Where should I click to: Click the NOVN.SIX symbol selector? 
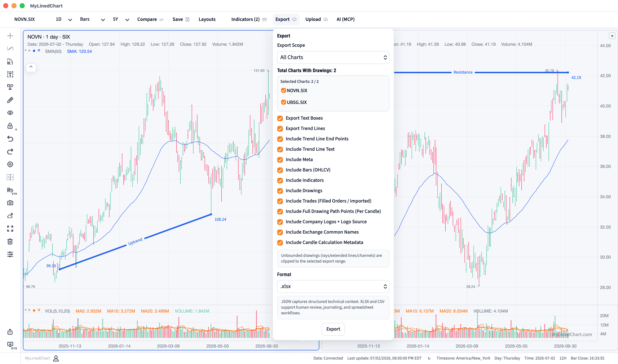pyautogui.click(x=24, y=19)
